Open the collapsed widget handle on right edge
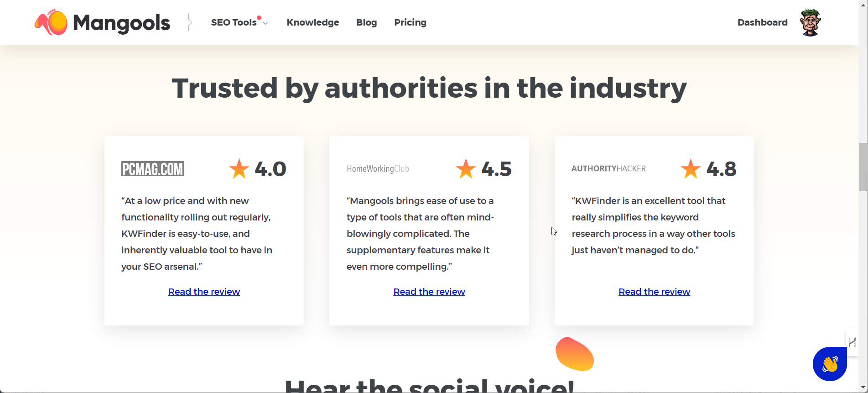 852,341
